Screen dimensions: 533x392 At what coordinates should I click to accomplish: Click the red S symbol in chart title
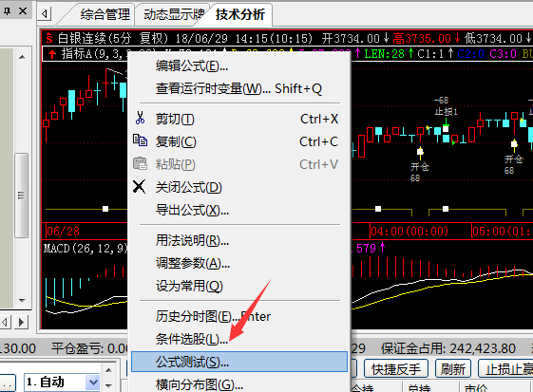(x=49, y=38)
